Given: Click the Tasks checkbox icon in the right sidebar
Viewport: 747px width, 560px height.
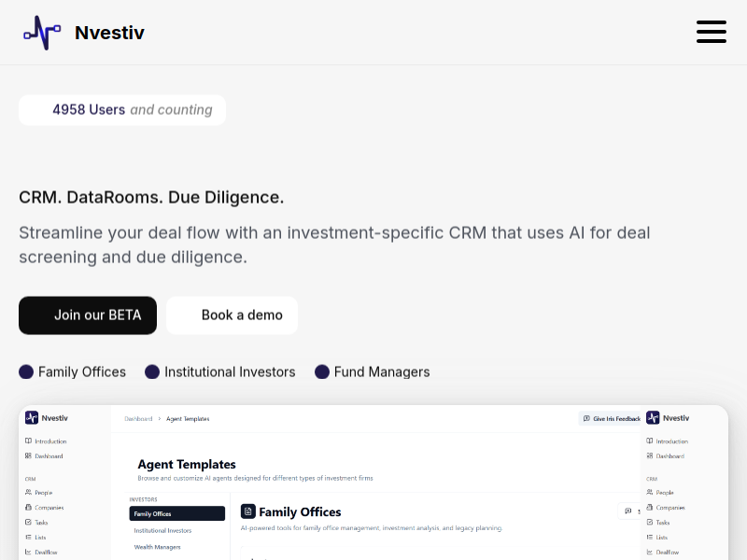Looking at the screenshot, I should coord(650,523).
